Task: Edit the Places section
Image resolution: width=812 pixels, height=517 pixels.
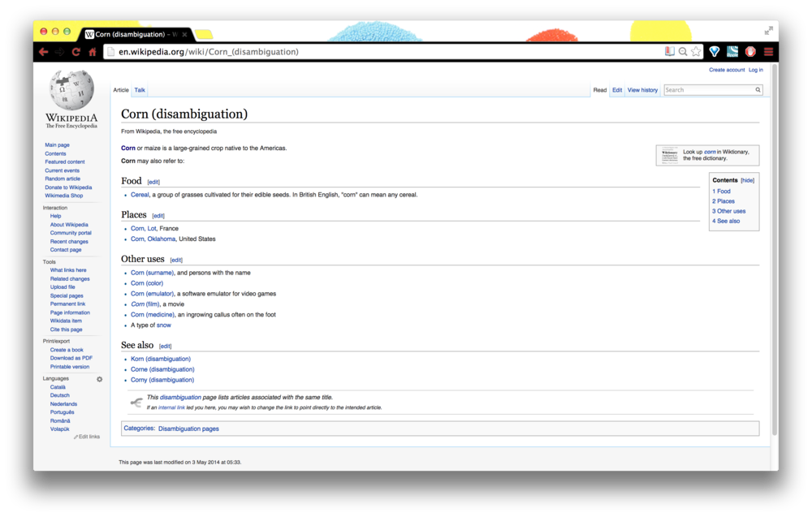Action: [x=158, y=216]
